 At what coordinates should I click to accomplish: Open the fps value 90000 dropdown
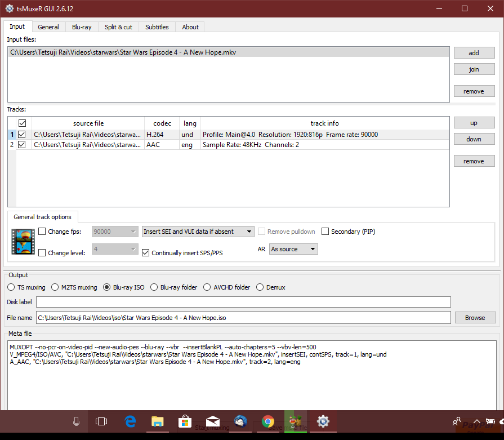click(115, 232)
